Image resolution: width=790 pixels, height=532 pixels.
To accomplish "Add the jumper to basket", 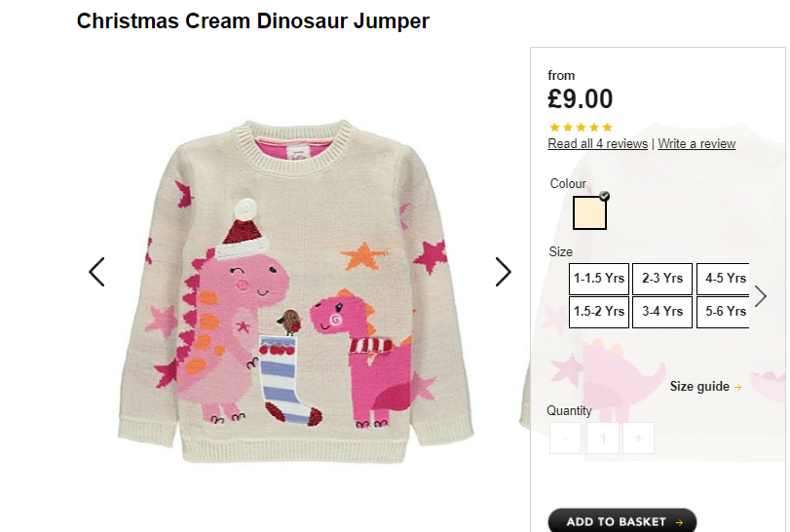I will click(622, 520).
